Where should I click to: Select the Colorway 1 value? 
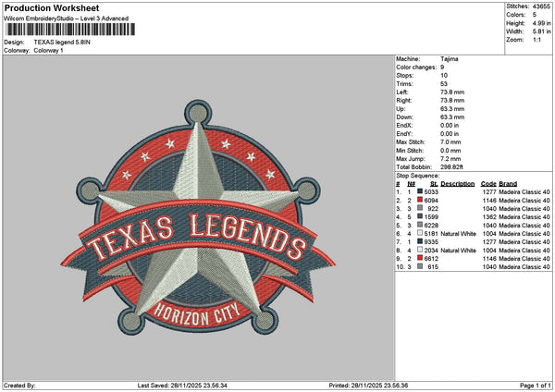coord(48,51)
